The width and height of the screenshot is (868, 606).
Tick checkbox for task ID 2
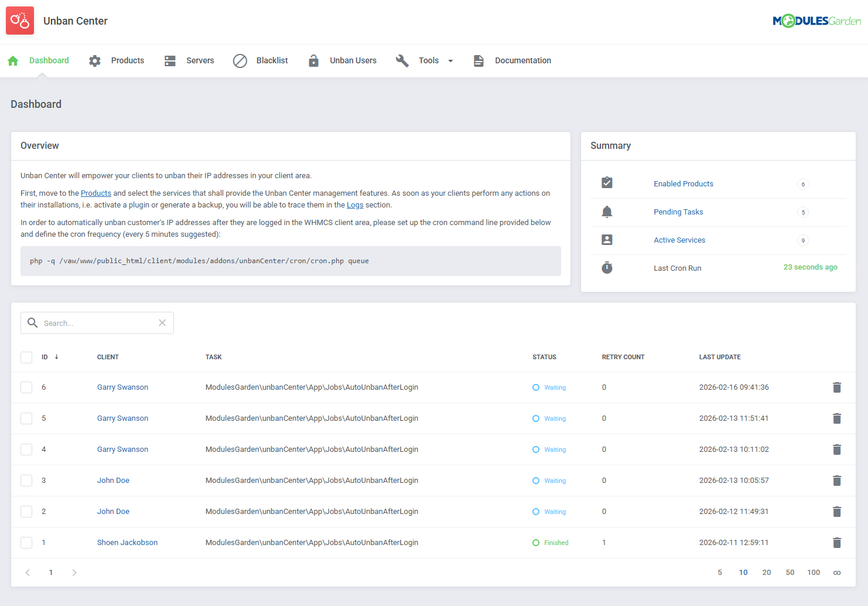point(26,512)
